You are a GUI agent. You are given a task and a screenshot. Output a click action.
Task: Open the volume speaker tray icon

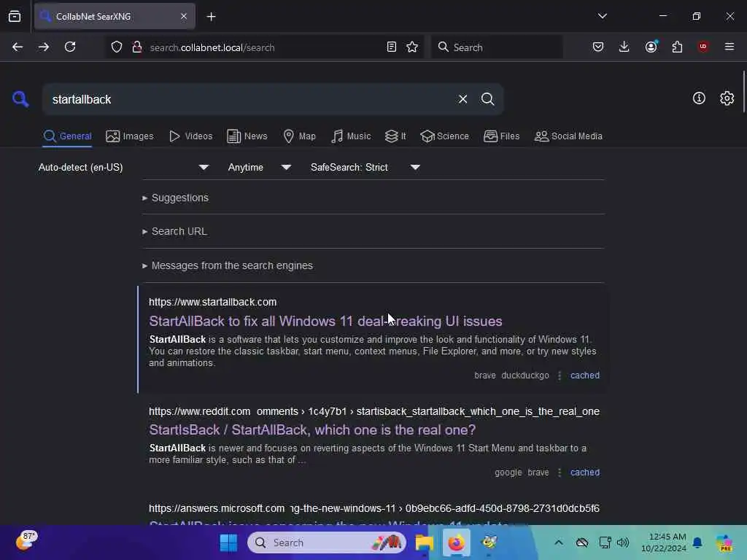point(622,542)
